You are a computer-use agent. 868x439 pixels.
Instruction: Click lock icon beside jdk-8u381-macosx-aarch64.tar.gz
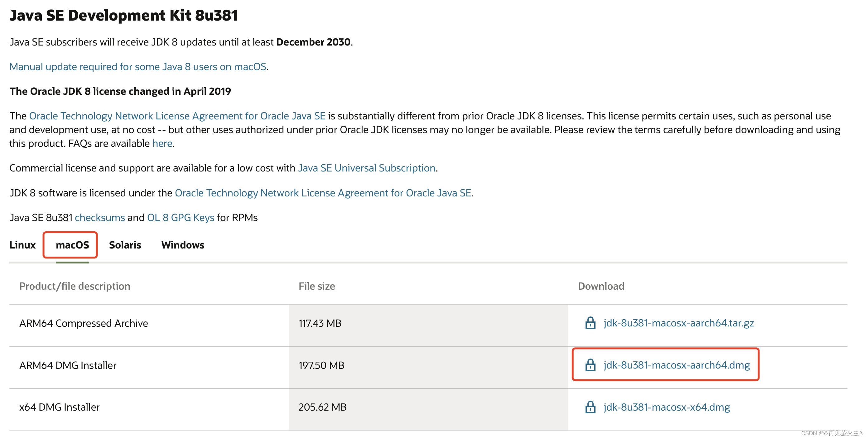pos(590,323)
